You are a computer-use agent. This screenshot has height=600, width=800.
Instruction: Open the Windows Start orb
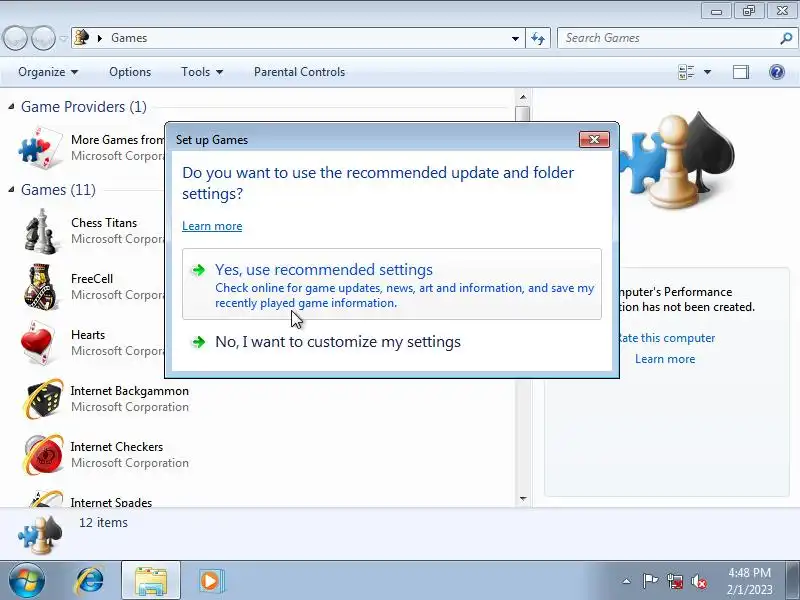(26, 581)
